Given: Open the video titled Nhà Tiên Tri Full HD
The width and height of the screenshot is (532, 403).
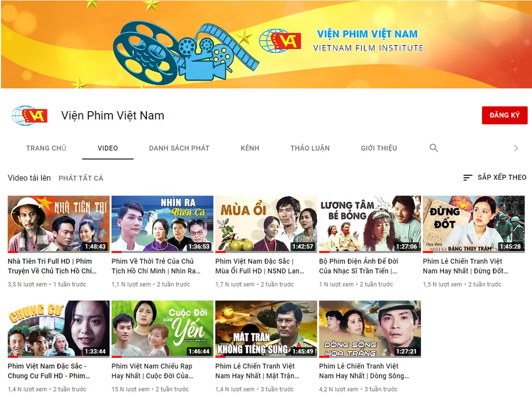Looking at the screenshot, I should (x=56, y=222).
